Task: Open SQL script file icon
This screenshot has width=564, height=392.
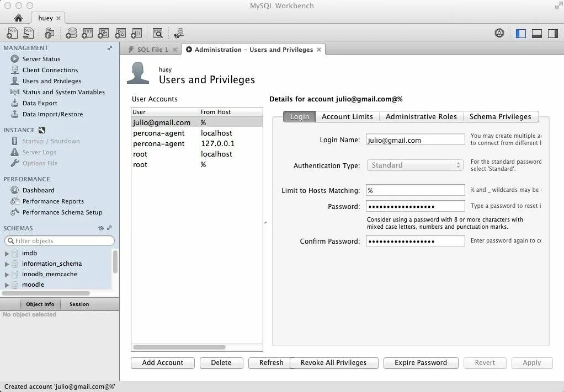Action: [28, 34]
